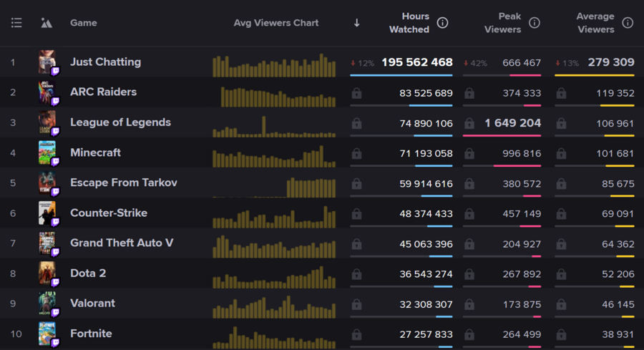Click the lock icon beside ARC Raiders hours watched

point(356,93)
